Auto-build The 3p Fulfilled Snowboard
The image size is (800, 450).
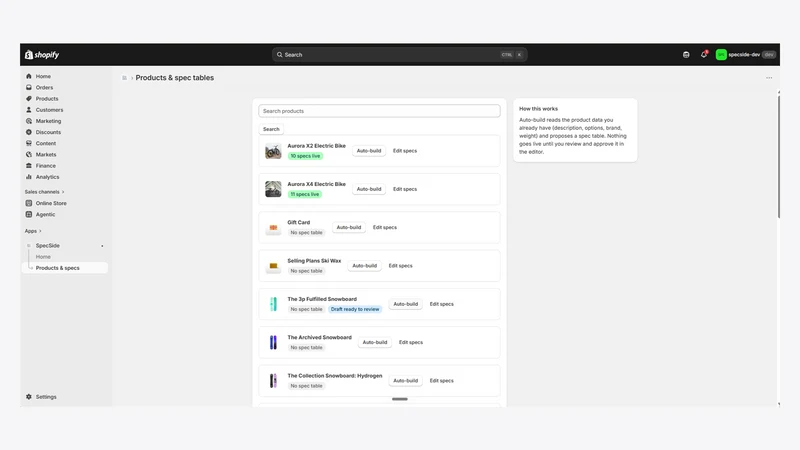pyautogui.click(x=406, y=304)
